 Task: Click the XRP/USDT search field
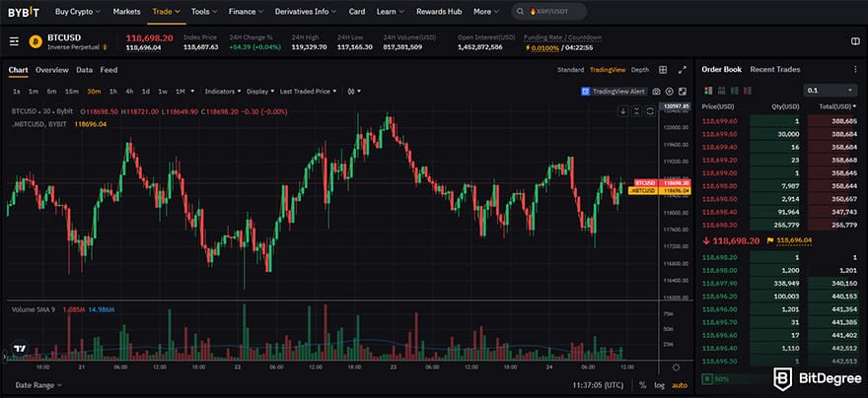point(549,11)
